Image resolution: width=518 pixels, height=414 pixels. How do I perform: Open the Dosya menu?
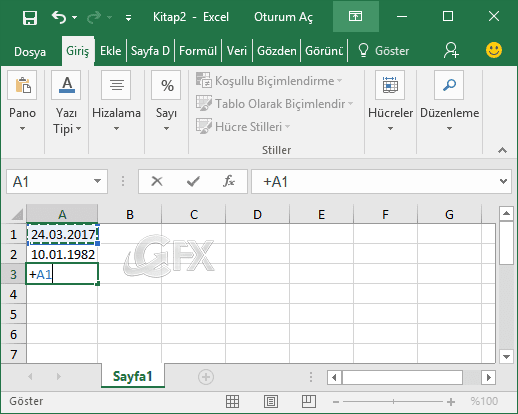[x=30, y=52]
